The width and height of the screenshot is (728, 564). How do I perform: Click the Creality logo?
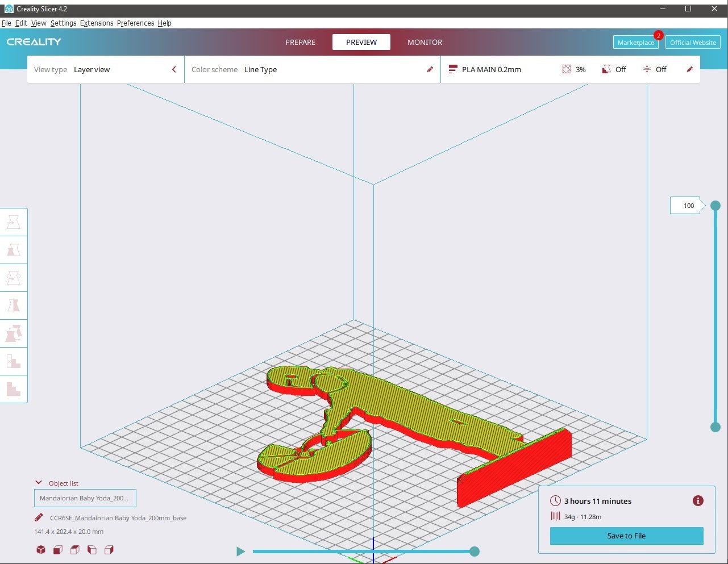click(x=34, y=42)
